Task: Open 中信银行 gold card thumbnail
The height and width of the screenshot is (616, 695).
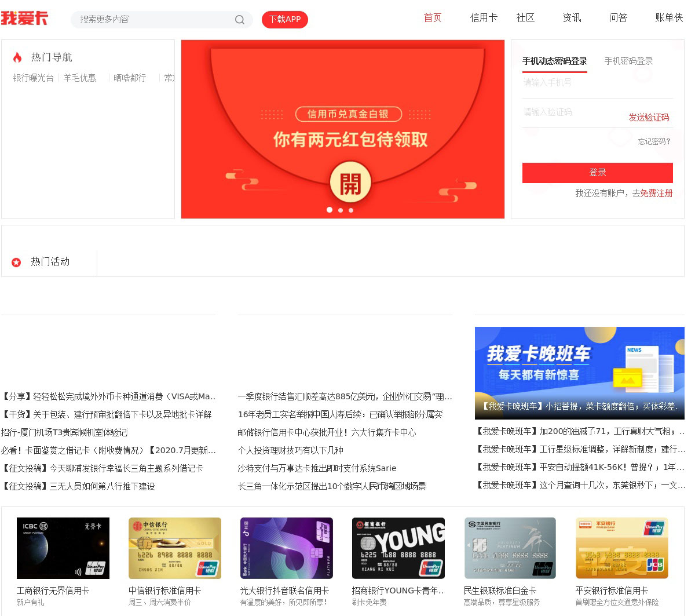Action: click(x=175, y=548)
